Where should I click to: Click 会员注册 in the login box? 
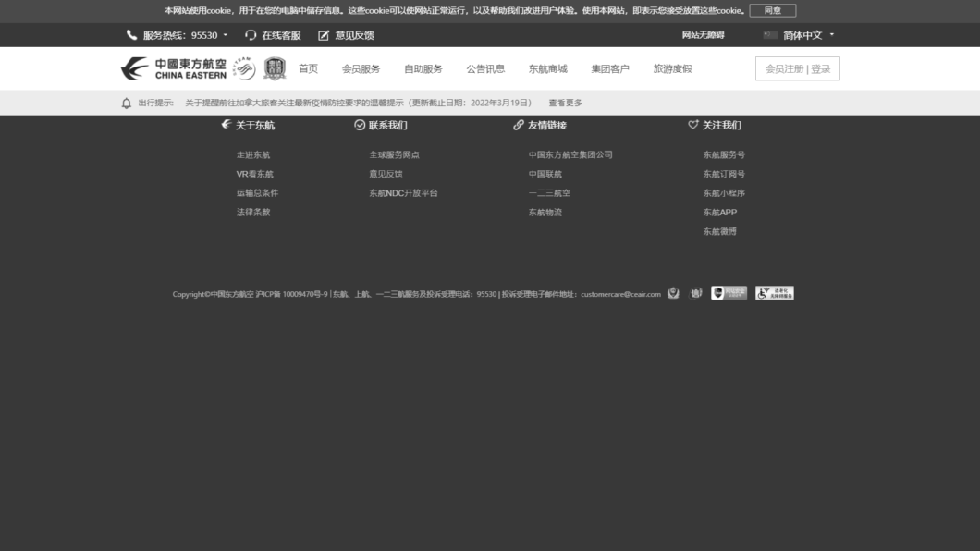point(784,68)
